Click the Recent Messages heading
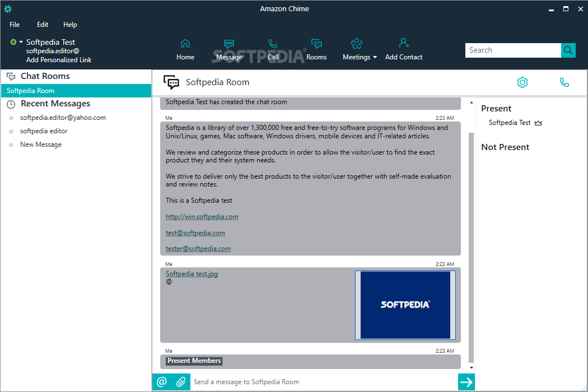The width and height of the screenshot is (588, 392). click(55, 104)
